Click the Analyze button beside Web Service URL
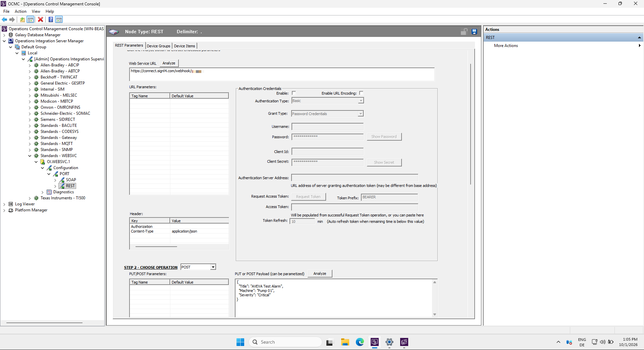 point(169,63)
